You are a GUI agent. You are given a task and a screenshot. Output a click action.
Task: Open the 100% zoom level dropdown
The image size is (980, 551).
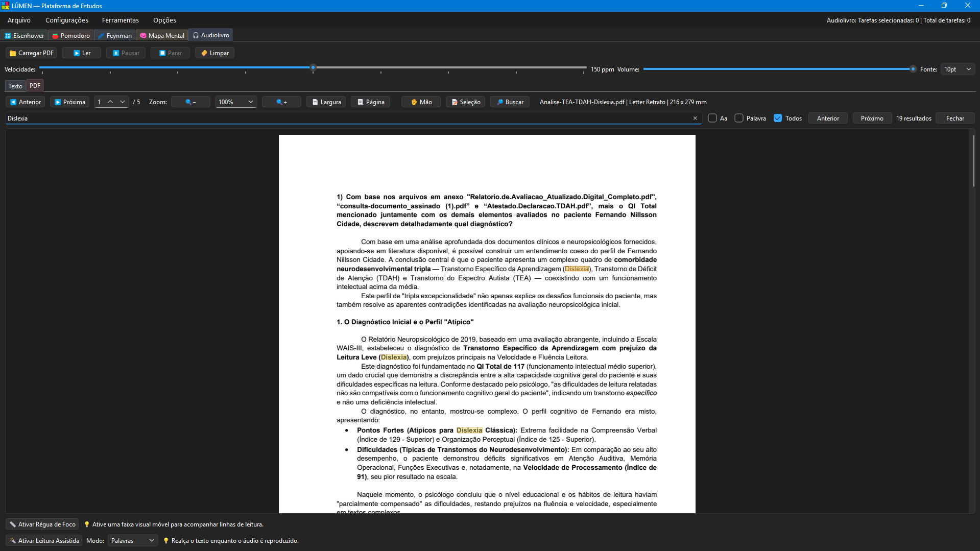pos(236,102)
